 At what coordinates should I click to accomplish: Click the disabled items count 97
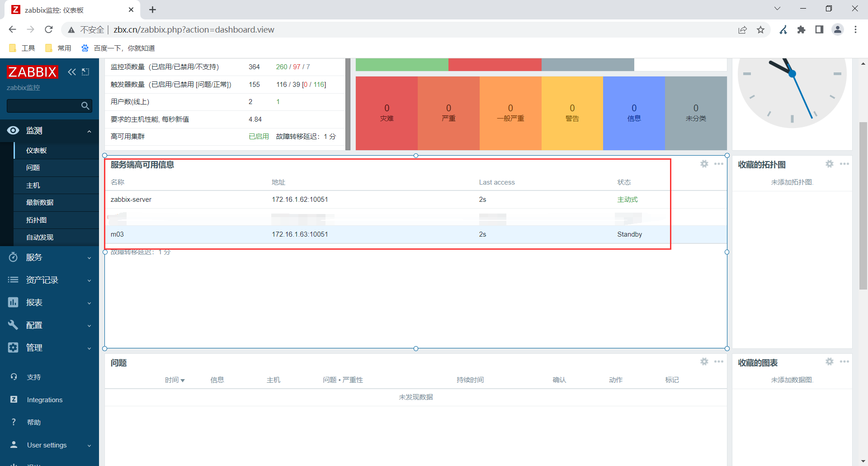pos(297,67)
